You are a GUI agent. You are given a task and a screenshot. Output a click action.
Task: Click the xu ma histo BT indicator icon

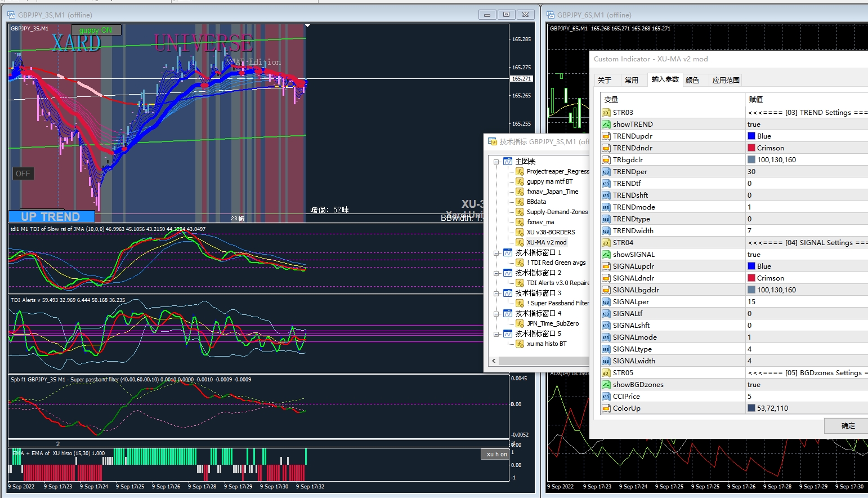click(x=520, y=344)
